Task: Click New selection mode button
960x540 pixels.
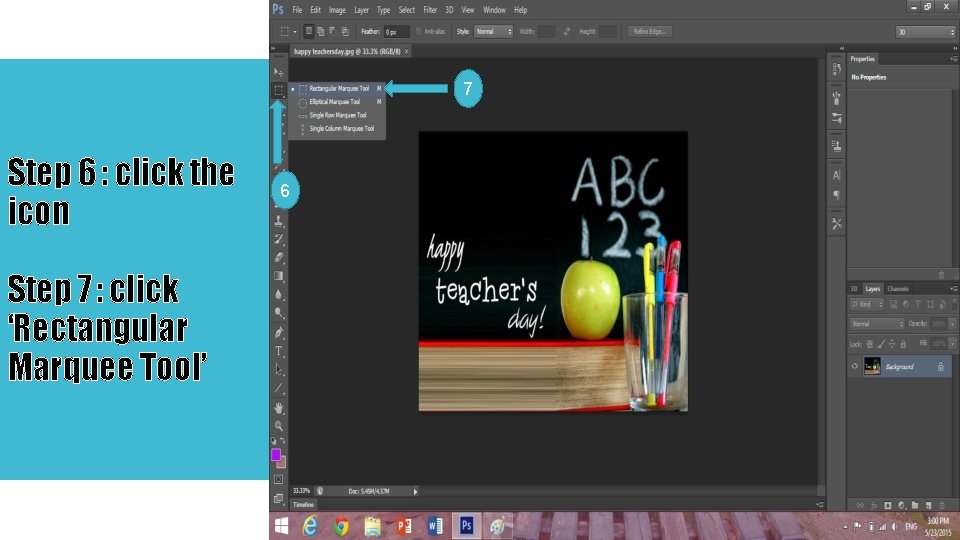Action: pos(309,31)
